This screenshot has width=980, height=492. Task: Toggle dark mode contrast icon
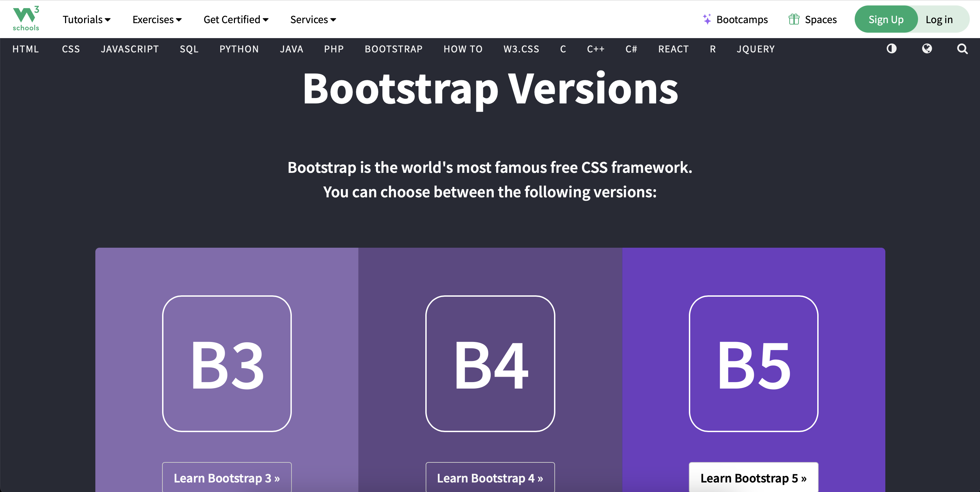tap(891, 49)
